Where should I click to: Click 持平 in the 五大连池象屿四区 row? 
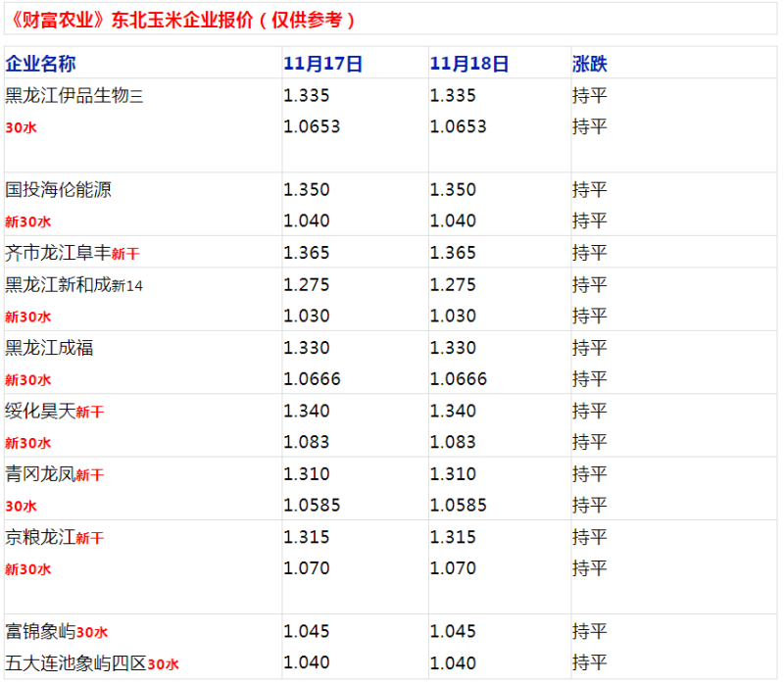tap(590, 663)
